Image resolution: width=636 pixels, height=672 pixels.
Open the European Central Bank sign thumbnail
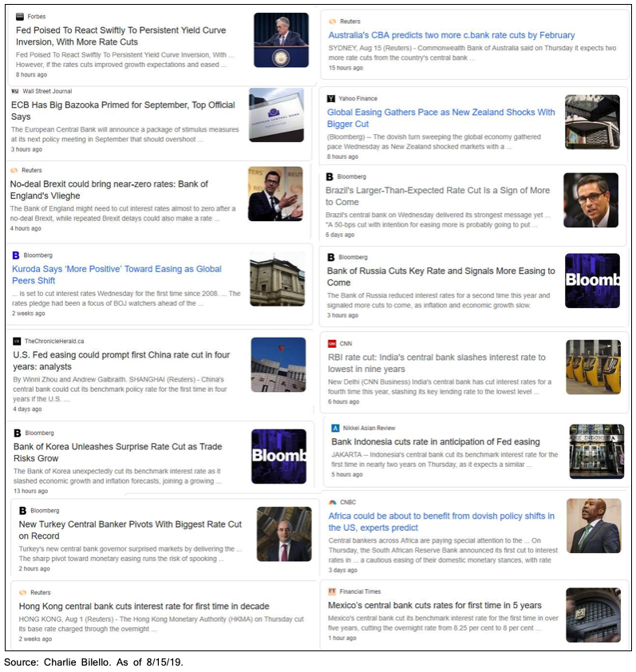[276, 115]
